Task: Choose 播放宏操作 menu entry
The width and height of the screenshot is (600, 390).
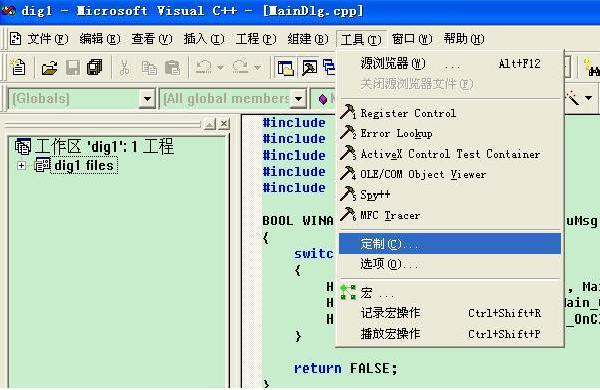Action: coord(450,334)
